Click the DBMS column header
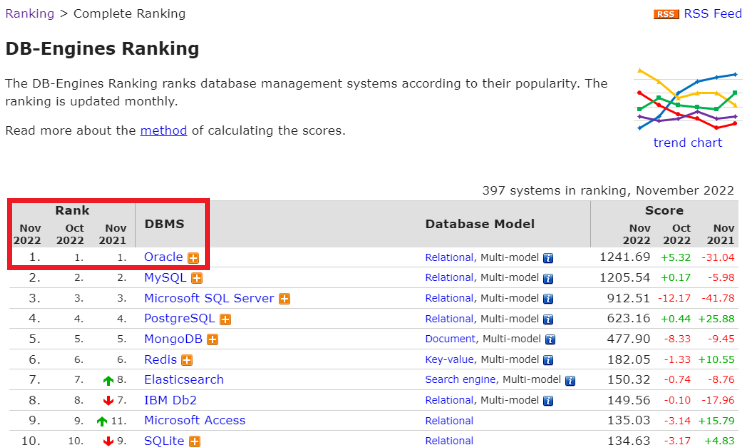This screenshot has height=448, width=753. (x=164, y=224)
